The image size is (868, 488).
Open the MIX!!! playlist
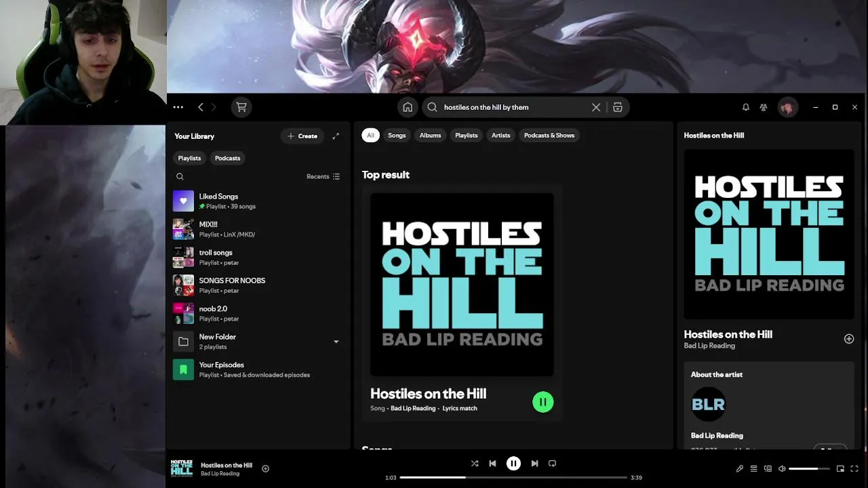pos(258,229)
